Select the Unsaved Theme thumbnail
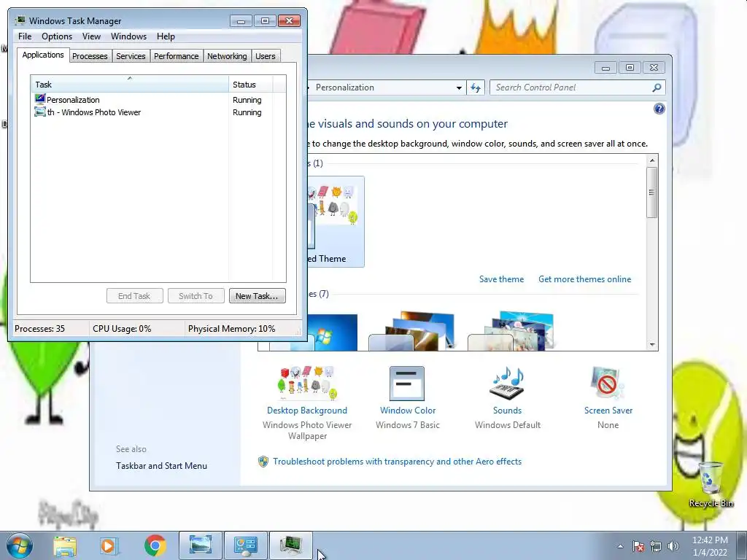 pyautogui.click(x=336, y=222)
